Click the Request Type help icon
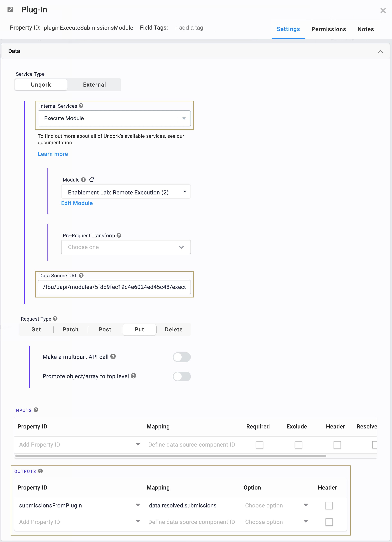The height and width of the screenshot is (542, 392). click(x=55, y=318)
